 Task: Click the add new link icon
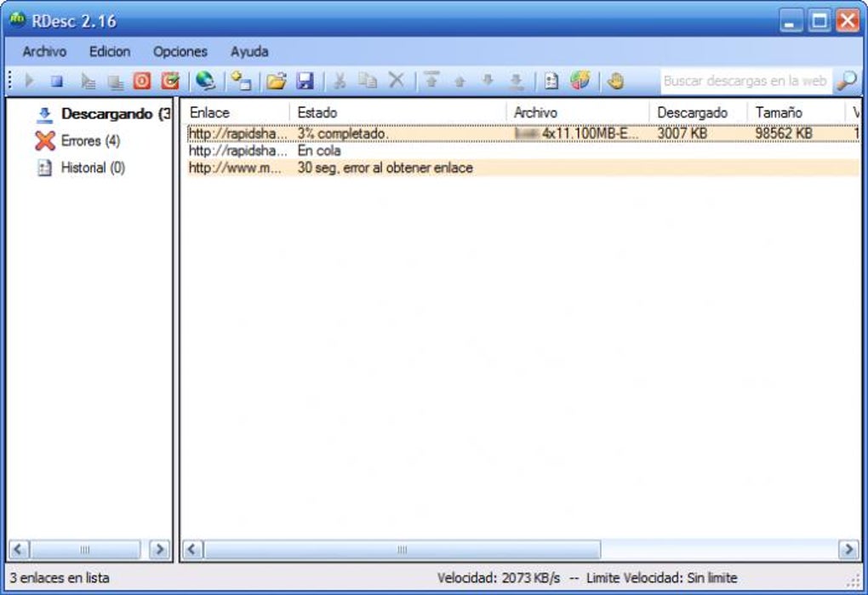pyautogui.click(x=241, y=81)
